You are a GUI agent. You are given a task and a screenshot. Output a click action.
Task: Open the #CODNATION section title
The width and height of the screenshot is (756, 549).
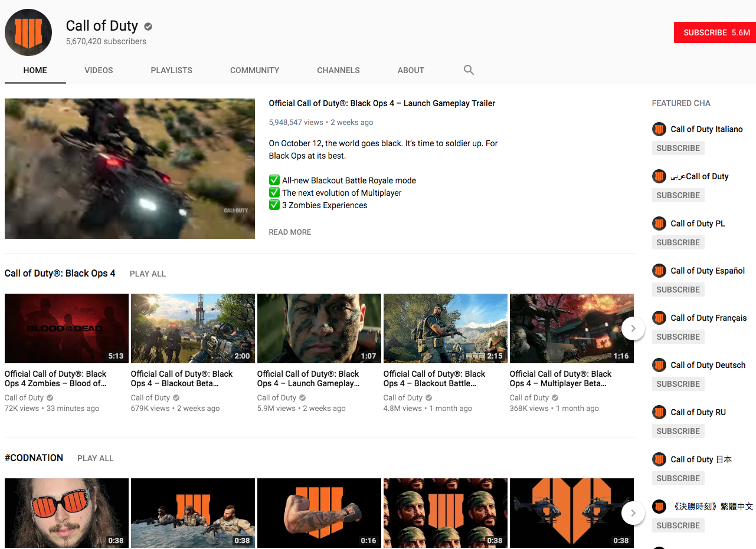[x=34, y=458]
